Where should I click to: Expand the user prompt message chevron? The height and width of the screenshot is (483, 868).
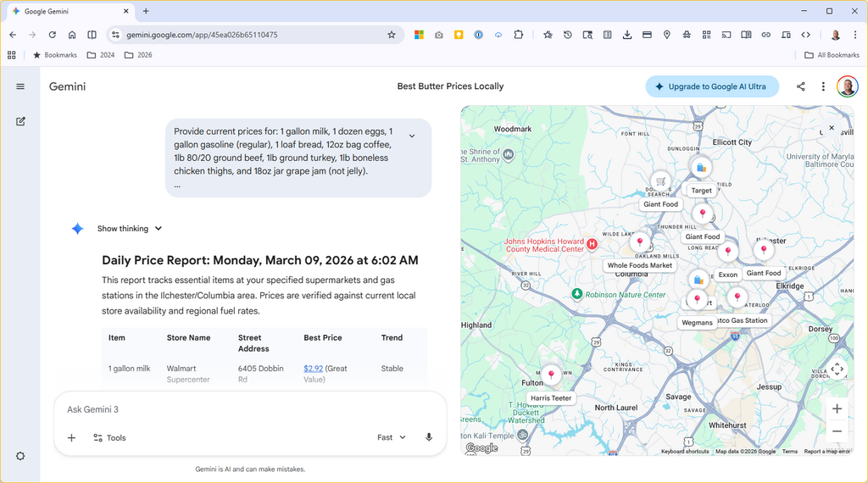(412, 136)
